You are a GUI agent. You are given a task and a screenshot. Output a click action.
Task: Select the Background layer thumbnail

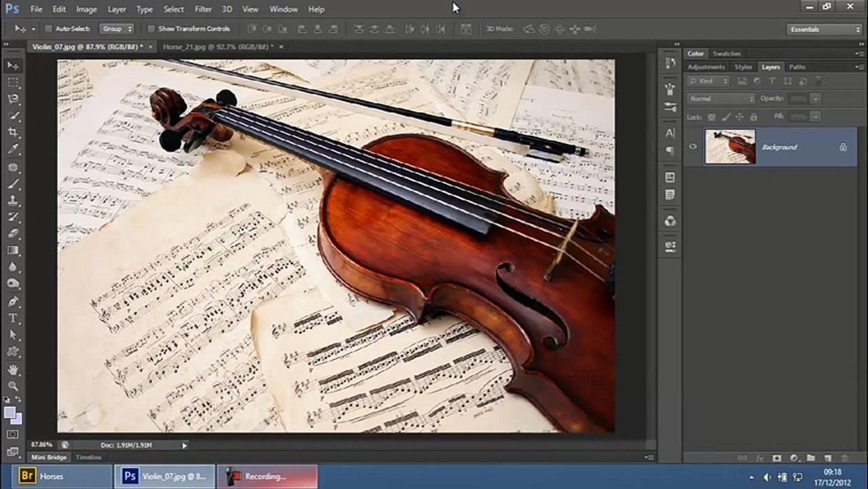click(730, 147)
